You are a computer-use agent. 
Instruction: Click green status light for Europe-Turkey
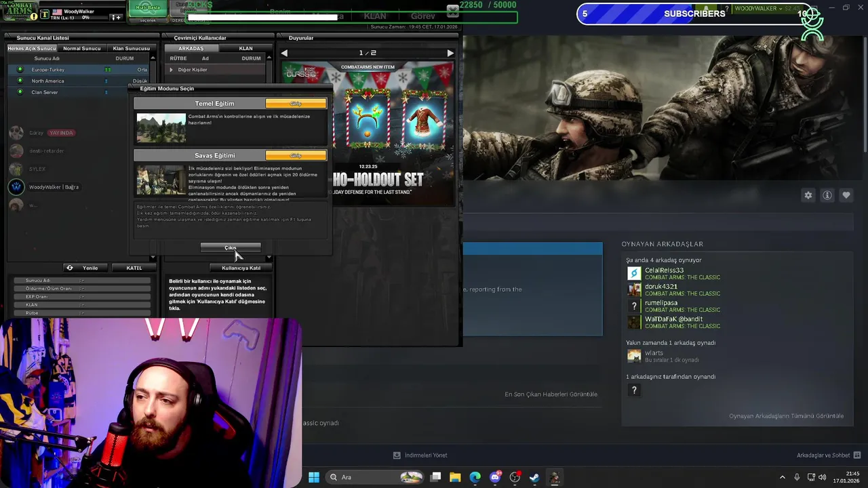[20, 70]
